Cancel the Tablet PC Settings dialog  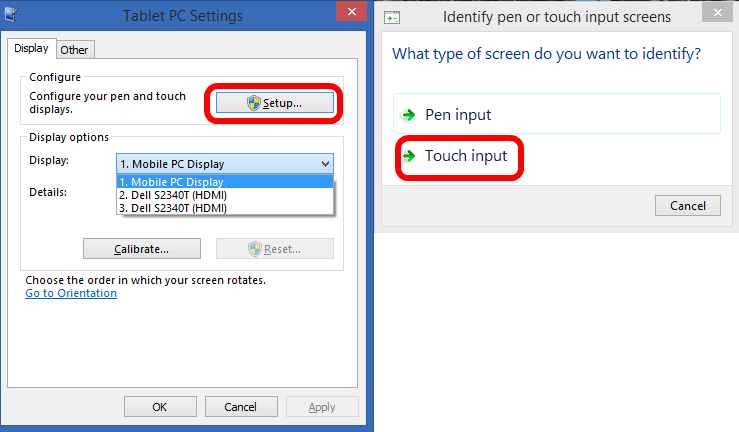pyautogui.click(x=240, y=407)
